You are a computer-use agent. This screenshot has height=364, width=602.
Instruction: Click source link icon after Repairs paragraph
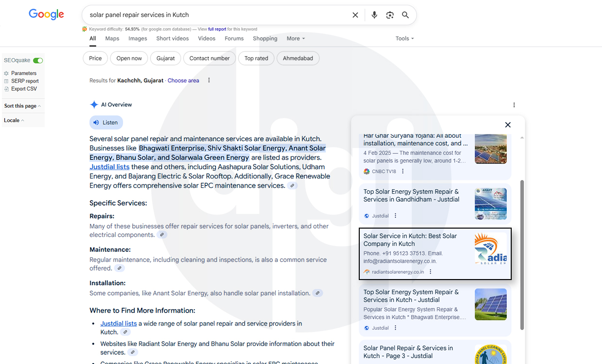163,235
